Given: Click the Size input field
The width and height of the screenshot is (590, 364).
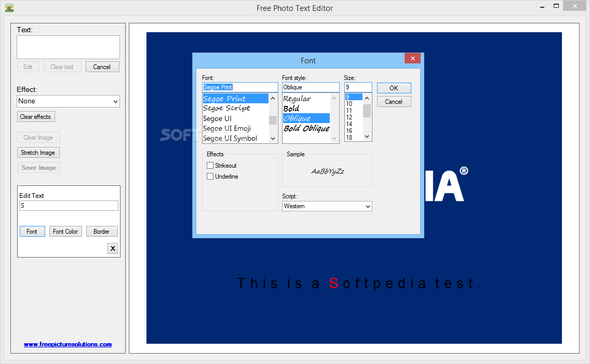Looking at the screenshot, I should (358, 87).
